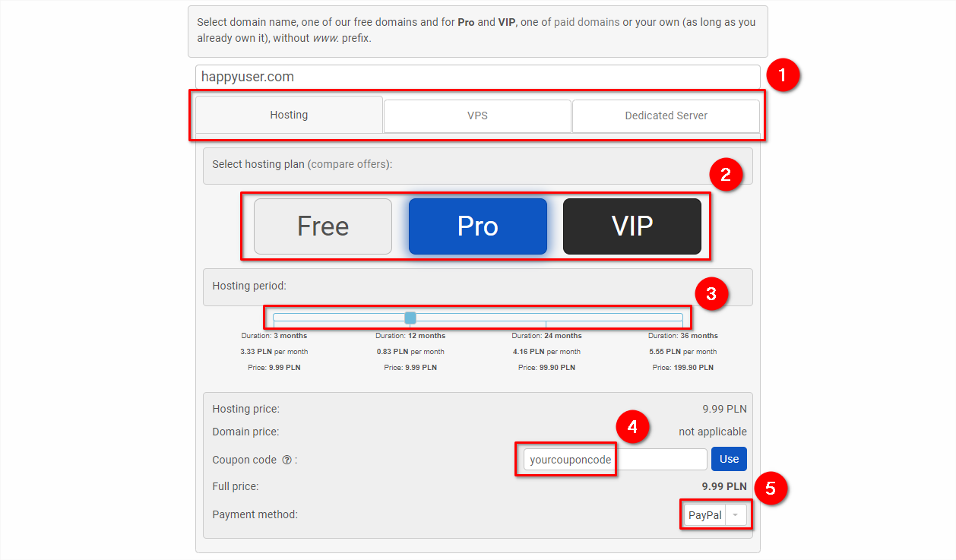956x560 pixels.
Task: Click the red number 1 marker
Action: [783, 77]
